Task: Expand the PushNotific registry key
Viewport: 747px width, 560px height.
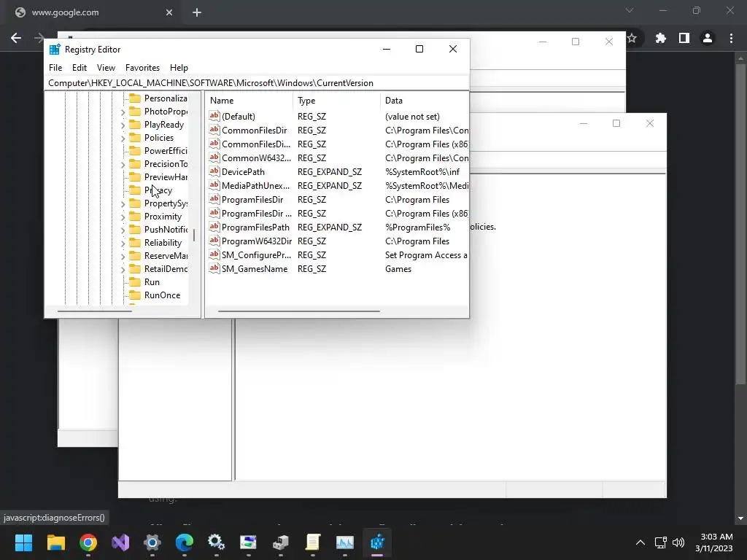Action: (x=123, y=230)
